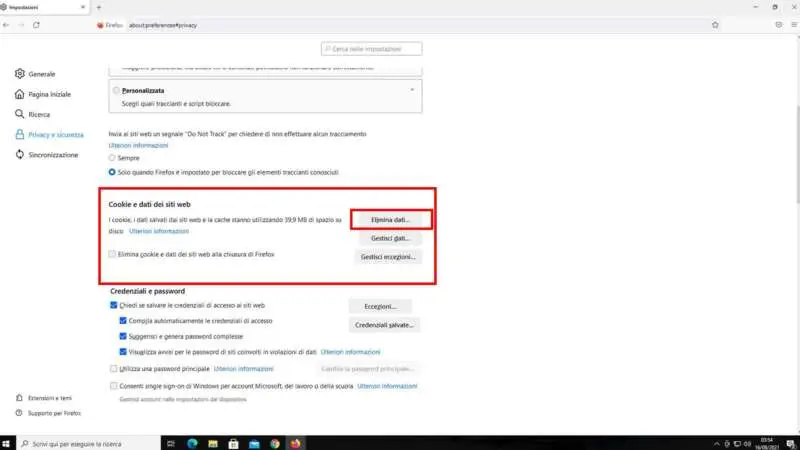Click the Generale gear icon
Screen dimensions: 800x450
(x=19, y=74)
